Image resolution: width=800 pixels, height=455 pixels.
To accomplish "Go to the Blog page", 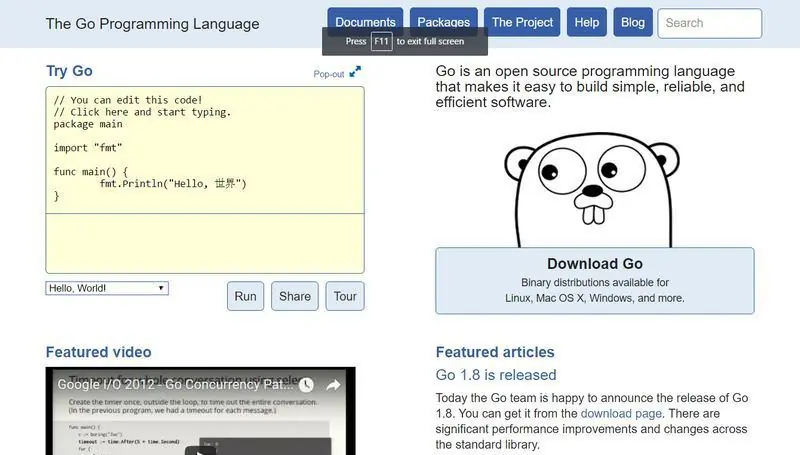I will pos(633,22).
